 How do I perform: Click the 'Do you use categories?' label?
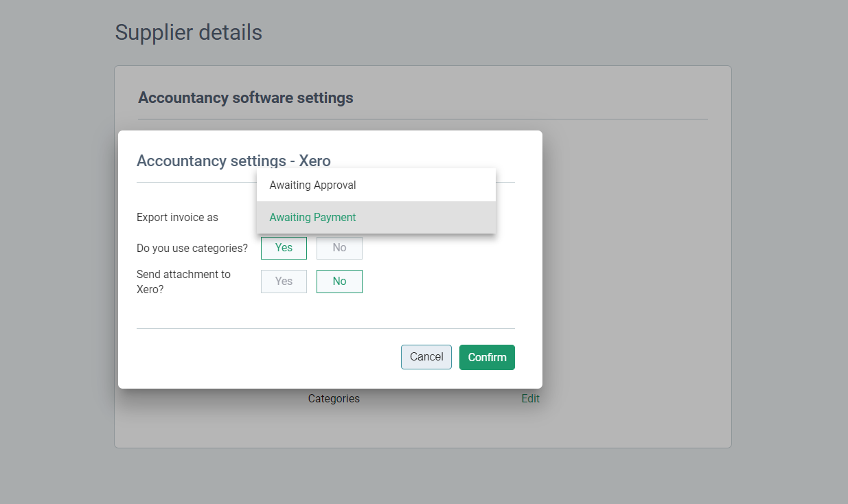(x=192, y=248)
